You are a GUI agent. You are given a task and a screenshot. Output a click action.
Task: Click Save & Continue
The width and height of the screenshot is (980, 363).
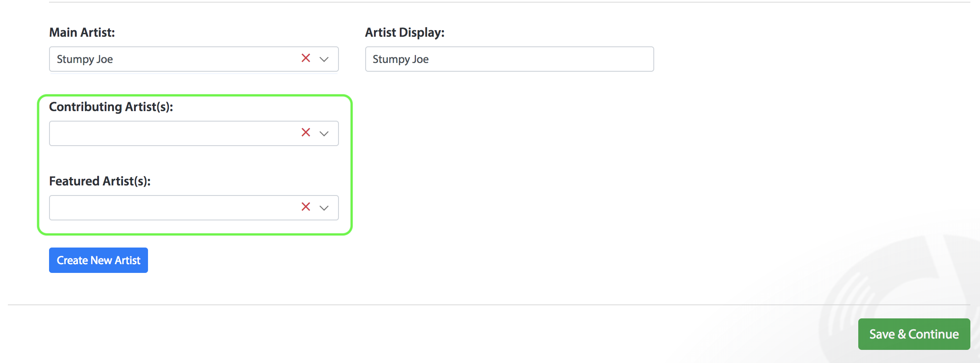(x=914, y=334)
